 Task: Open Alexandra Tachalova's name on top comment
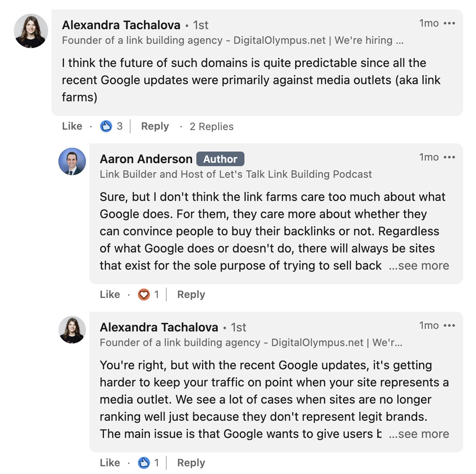point(121,25)
